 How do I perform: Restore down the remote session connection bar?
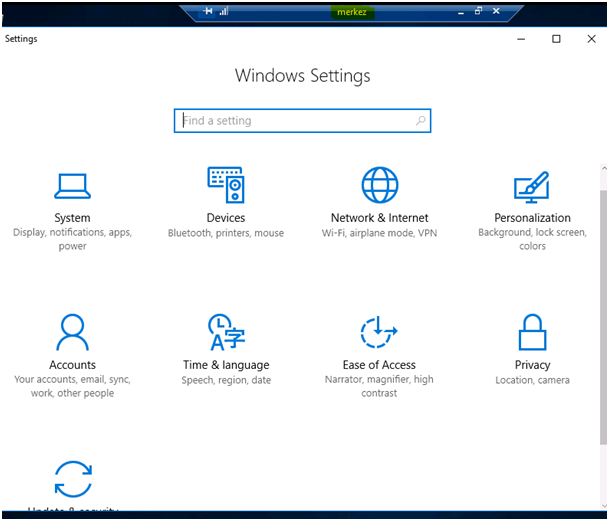478,11
